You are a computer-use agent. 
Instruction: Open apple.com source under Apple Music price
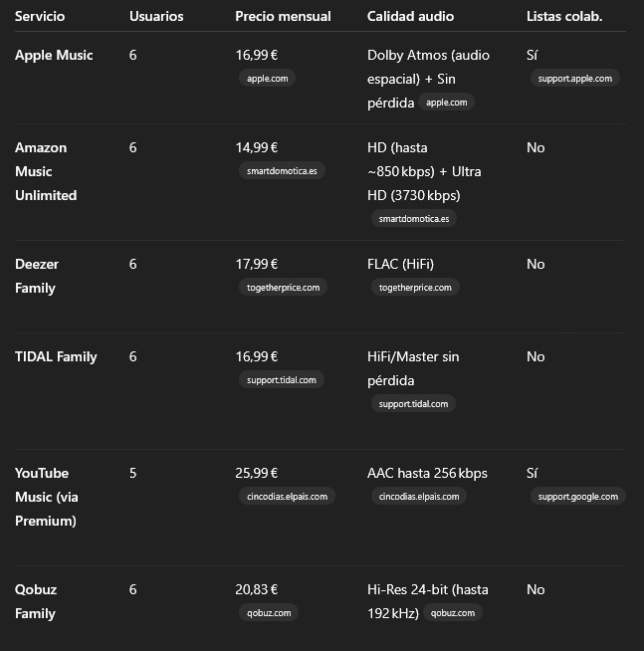point(266,78)
